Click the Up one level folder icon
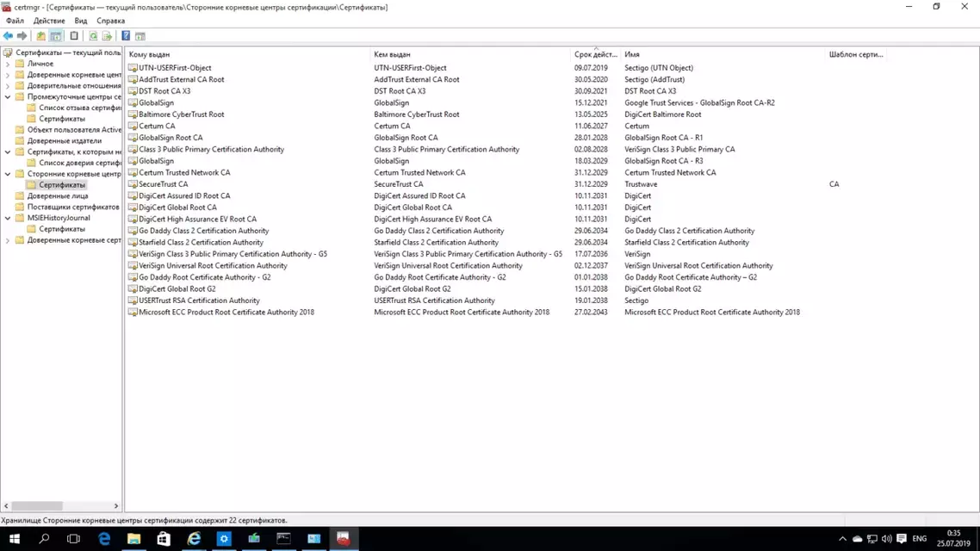This screenshot has height=551, width=980. point(40,36)
